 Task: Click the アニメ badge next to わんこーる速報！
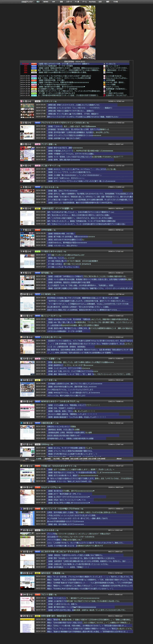tap(37, 359)
